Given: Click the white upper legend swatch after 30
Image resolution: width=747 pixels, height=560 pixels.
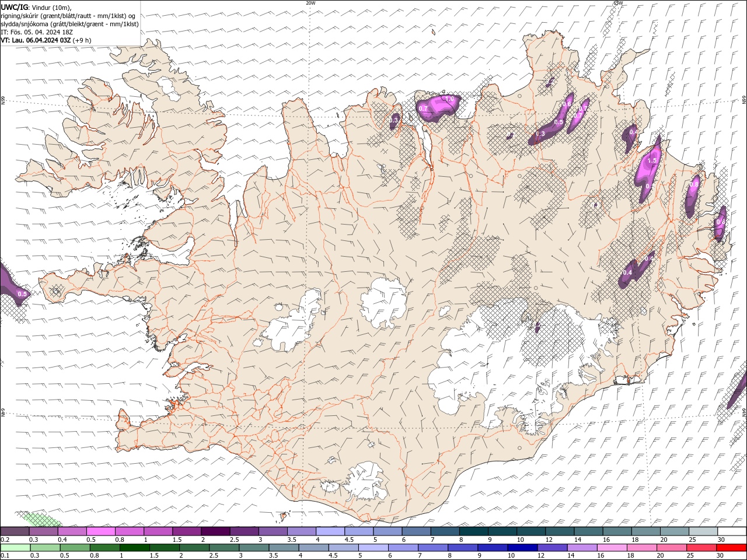Looking at the screenshot, I should pos(732,531).
